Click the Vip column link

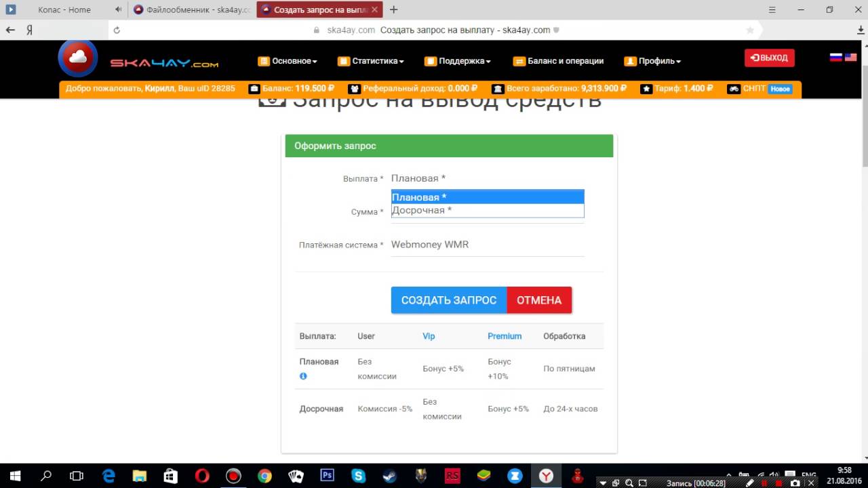[429, 335]
